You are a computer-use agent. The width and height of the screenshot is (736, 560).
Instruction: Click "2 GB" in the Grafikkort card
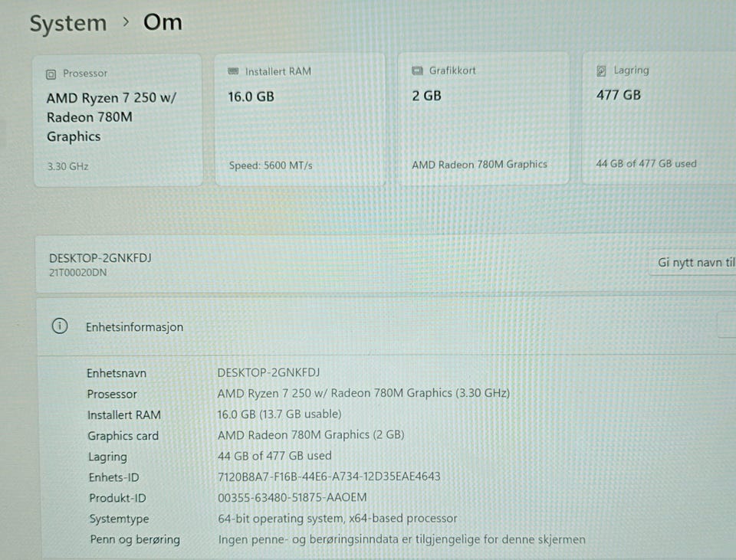[x=427, y=96]
